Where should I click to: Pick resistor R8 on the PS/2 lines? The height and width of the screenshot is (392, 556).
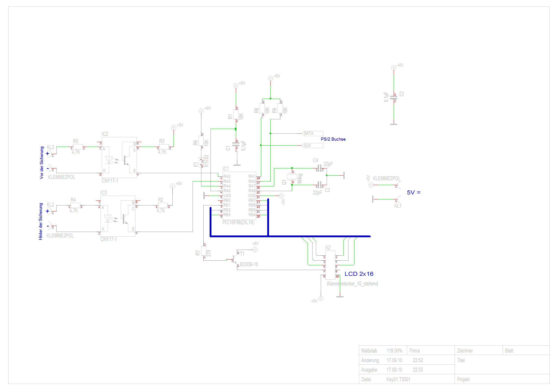pos(262,108)
